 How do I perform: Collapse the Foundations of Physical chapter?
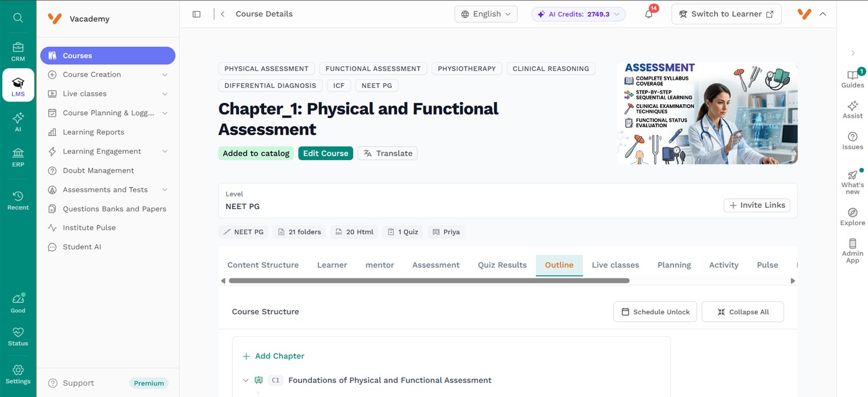coord(246,380)
